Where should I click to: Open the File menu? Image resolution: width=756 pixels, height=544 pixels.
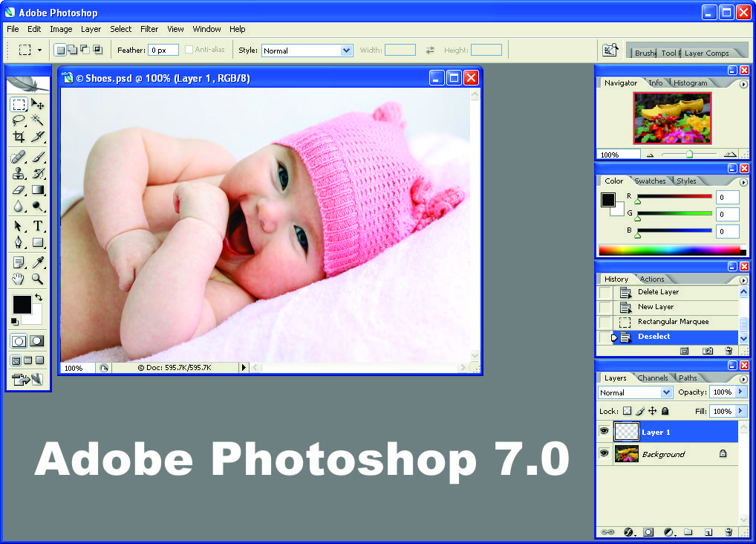click(x=13, y=29)
